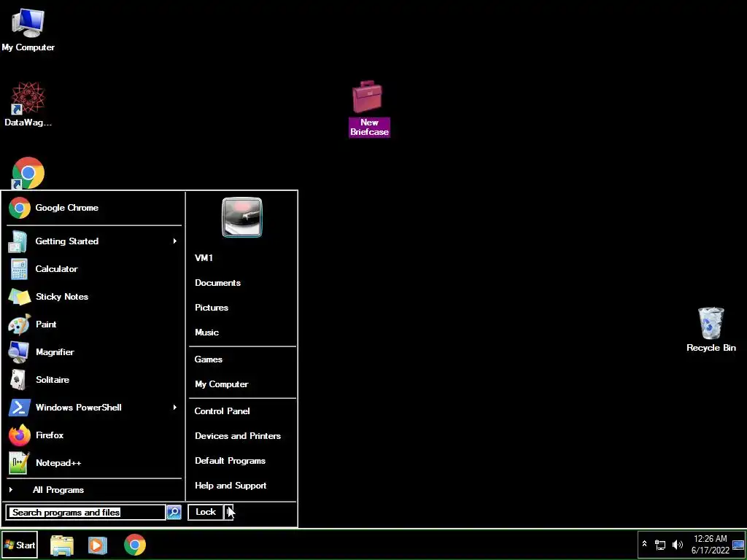Viewport: 747px width, 560px height.
Task: Click the Show Desktop icon in tray corner
Action: tap(738, 545)
